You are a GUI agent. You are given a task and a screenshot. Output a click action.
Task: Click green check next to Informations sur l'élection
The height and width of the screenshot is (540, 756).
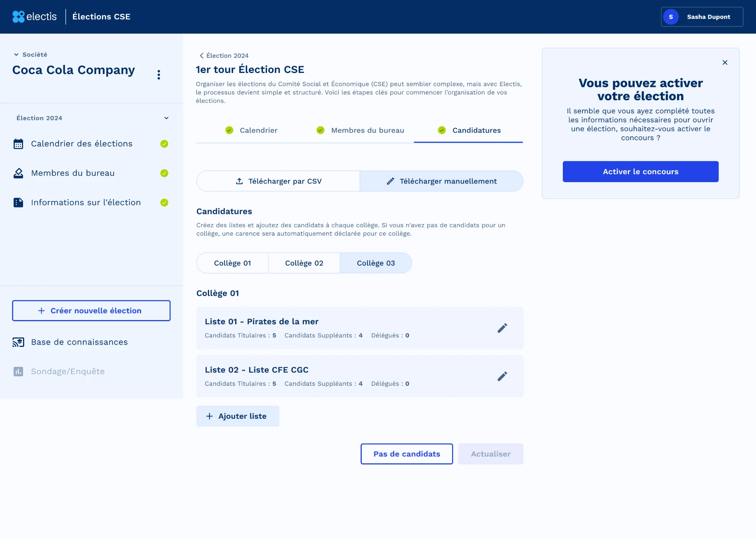[164, 203]
